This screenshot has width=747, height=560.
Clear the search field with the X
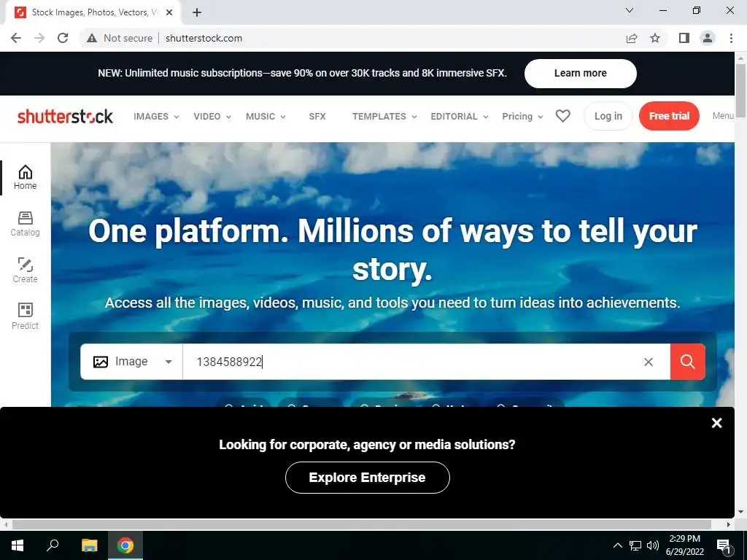coord(649,362)
